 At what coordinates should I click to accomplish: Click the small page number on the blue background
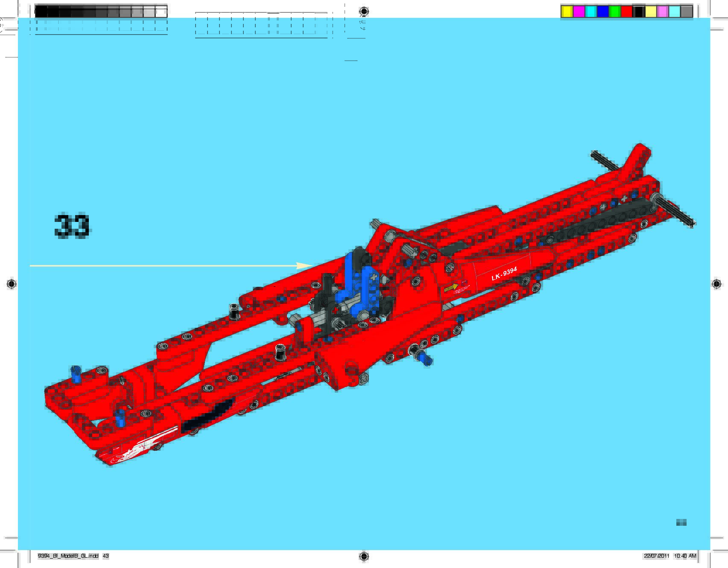681,522
